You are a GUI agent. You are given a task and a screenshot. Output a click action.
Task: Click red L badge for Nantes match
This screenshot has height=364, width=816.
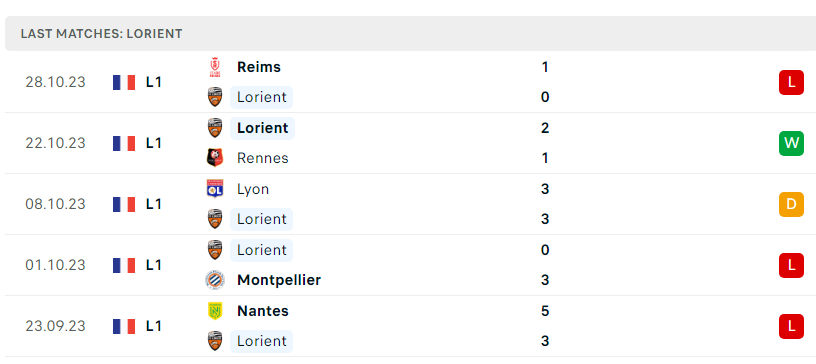(x=791, y=327)
